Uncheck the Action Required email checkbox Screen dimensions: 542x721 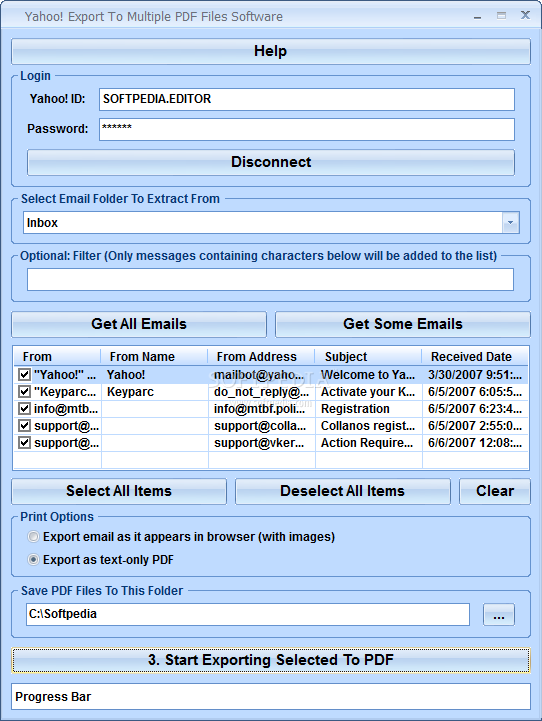(x=24, y=443)
